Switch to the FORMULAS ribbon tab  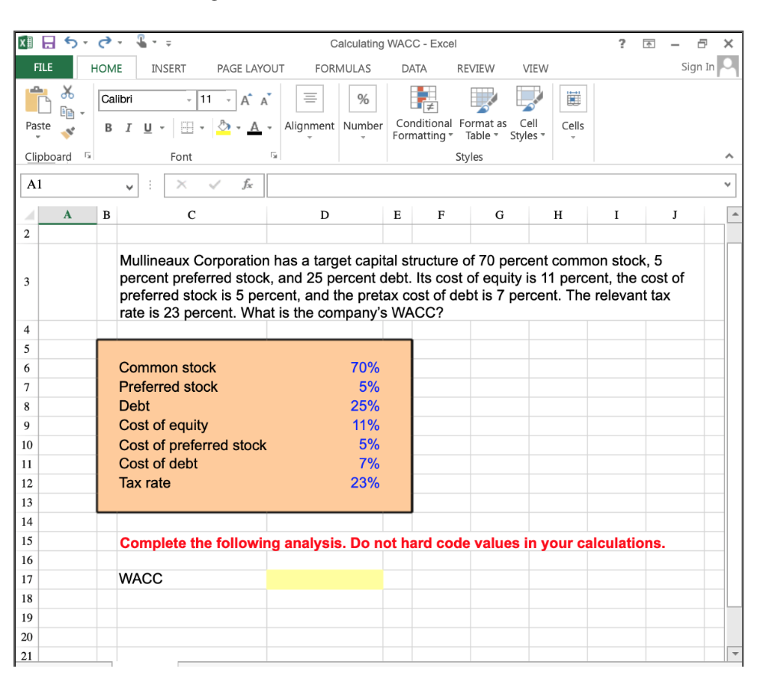point(342,68)
